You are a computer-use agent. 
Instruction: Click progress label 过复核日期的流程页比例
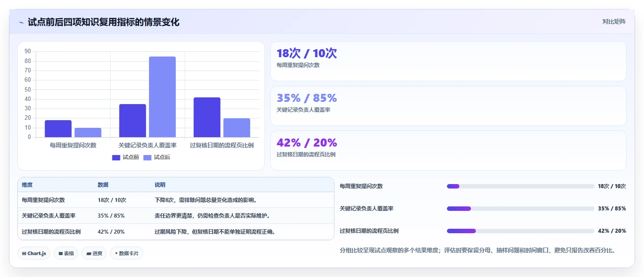(369, 231)
